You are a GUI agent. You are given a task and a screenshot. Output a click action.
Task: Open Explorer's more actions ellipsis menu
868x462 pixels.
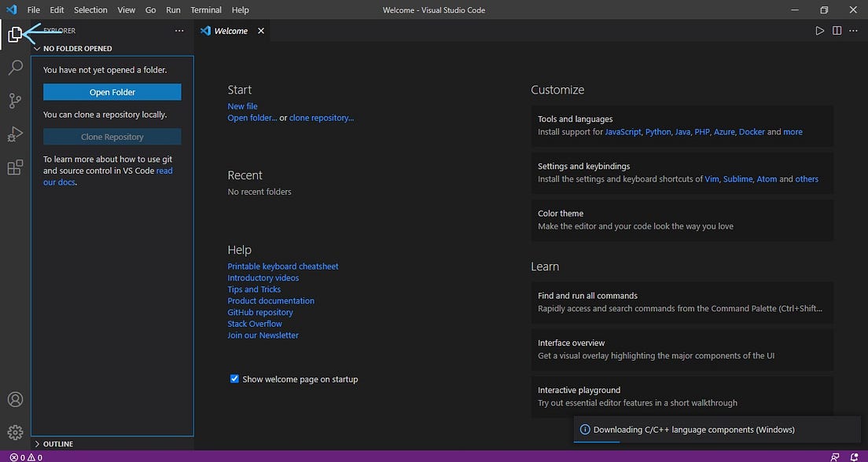click(x=179, y=31)
